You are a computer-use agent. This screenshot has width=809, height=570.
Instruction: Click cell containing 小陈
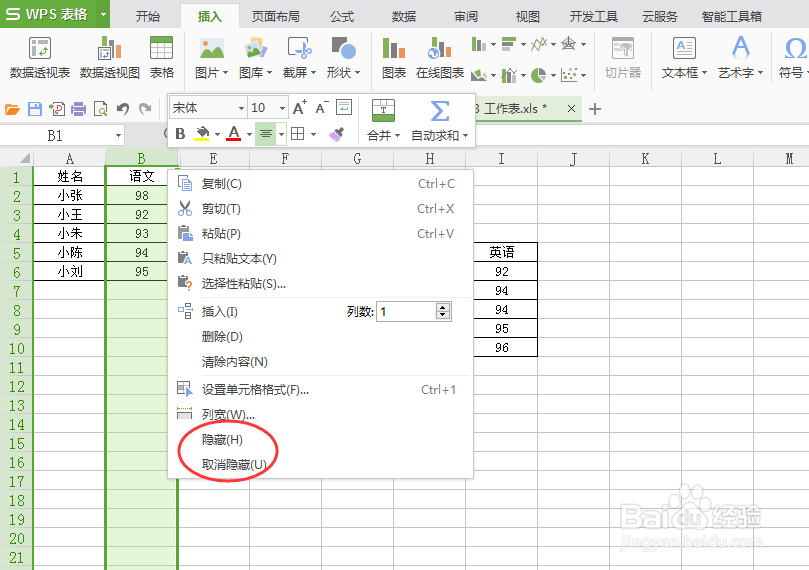pos(70,252)
